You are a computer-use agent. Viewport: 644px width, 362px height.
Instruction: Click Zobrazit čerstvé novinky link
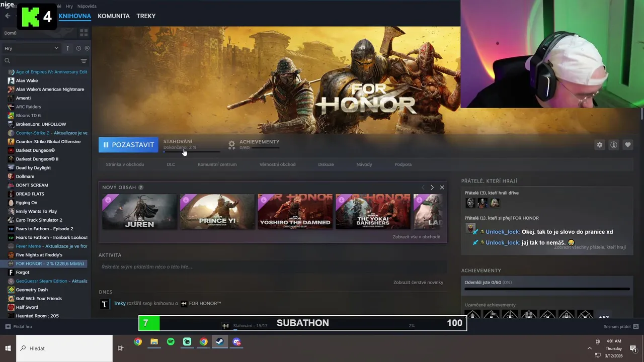[418, 283]
